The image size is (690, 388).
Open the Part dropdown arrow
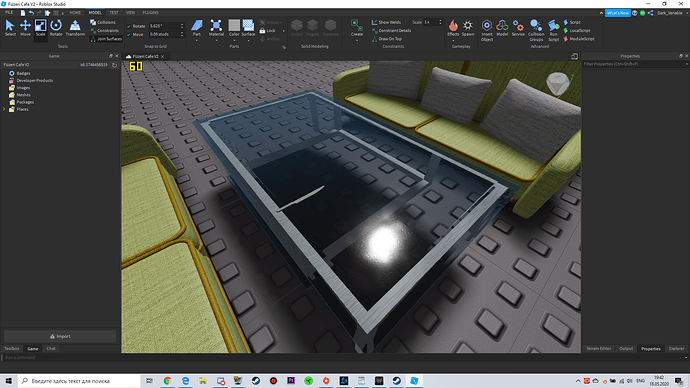coord(197,40)
